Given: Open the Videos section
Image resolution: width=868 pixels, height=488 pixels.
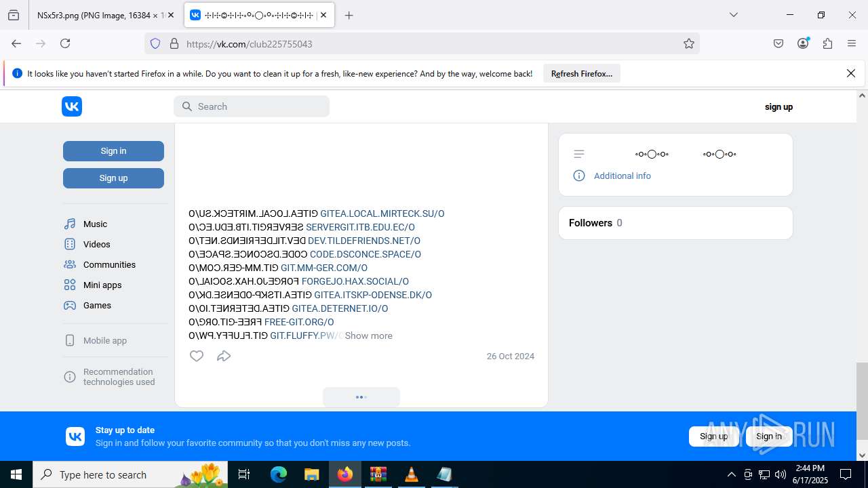Looking at the screenshot, I should point(96,244).
